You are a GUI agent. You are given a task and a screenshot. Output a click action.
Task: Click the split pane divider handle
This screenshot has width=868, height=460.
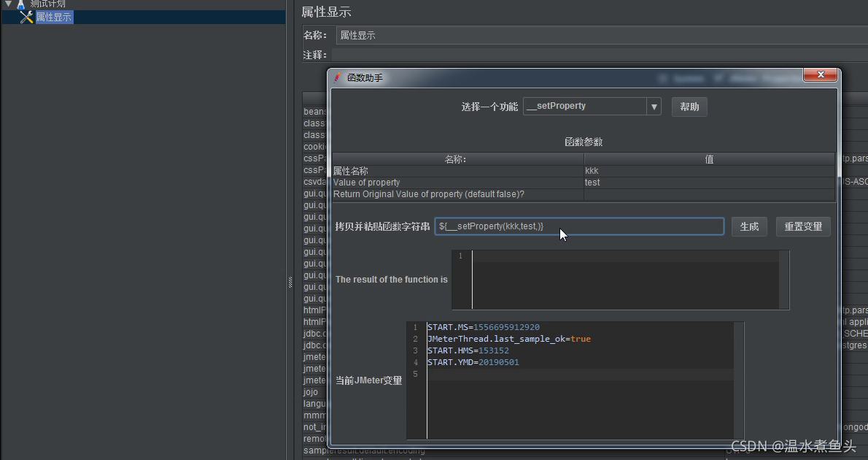[290, 282]
